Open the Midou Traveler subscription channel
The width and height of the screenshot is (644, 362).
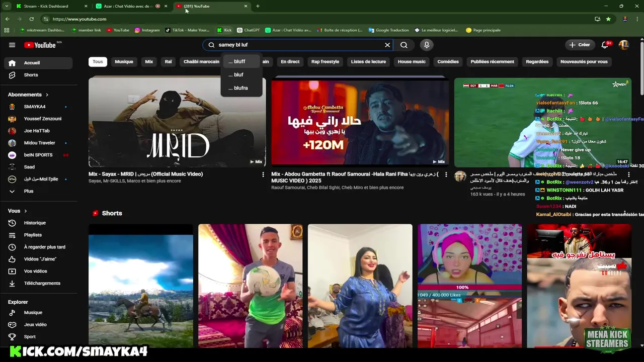[x=38, y=143]
